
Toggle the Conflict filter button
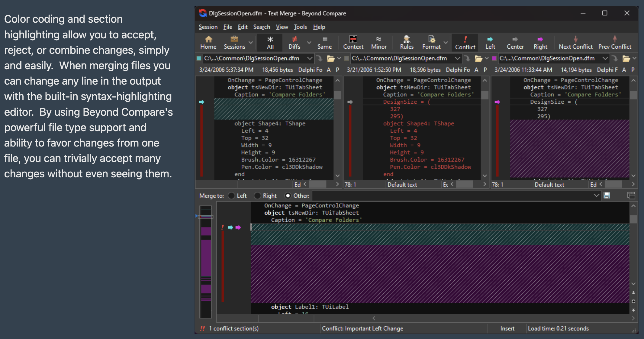[465, 43]
